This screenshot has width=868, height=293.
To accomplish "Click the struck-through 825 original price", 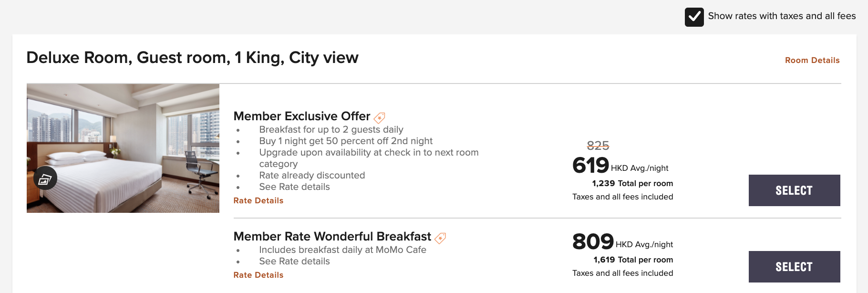I will (598, 146).
